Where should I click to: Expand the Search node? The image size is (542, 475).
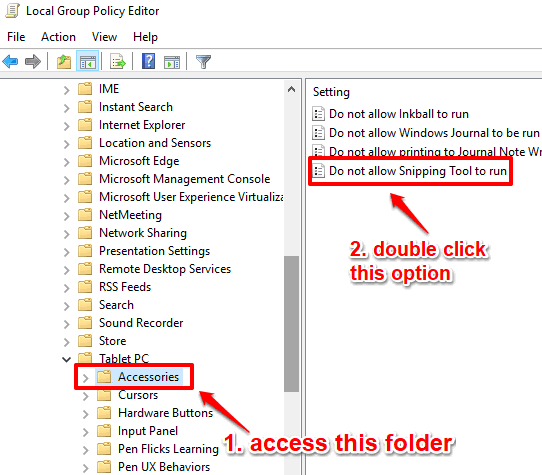pyautogui.click(x=66, y=306)
